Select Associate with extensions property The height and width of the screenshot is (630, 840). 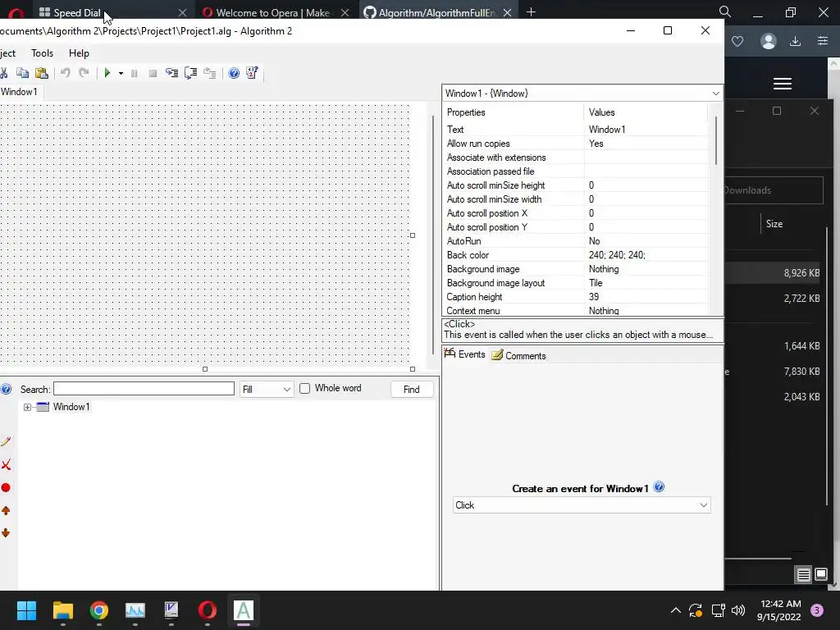[577, 157]
